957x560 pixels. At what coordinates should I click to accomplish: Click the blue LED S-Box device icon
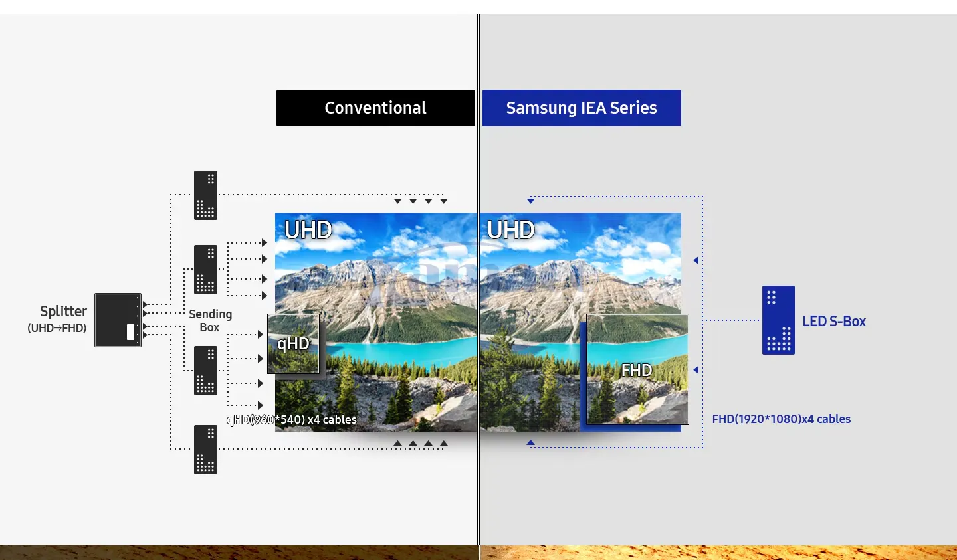778,320
